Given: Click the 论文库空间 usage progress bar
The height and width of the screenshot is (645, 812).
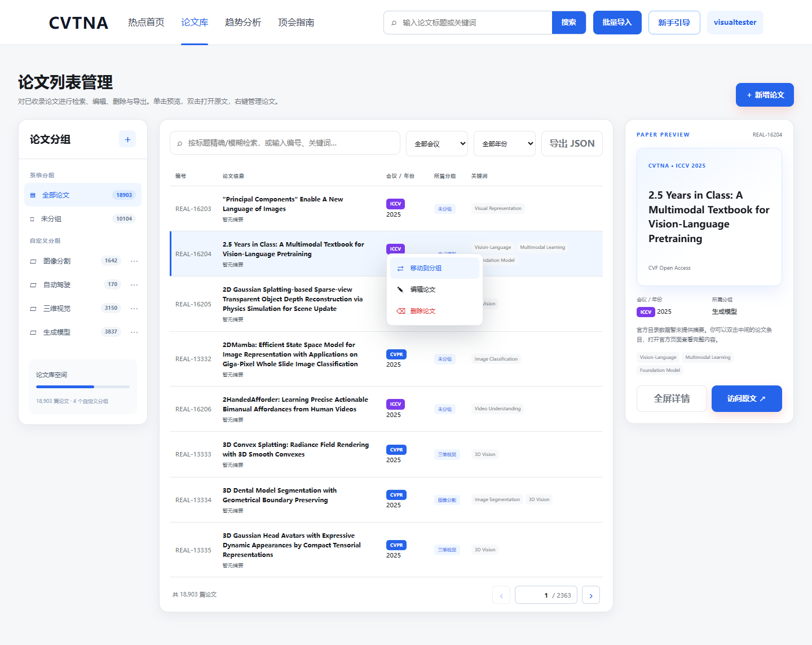Looking at the screenshot, I should coord(83,387).
